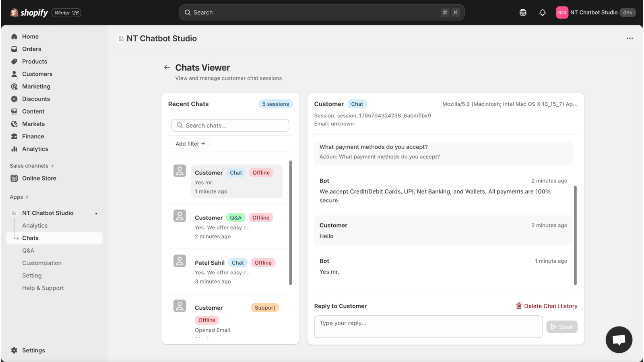Open the Add filter dropdown
The image size is (644, 362).
[190, 144]
